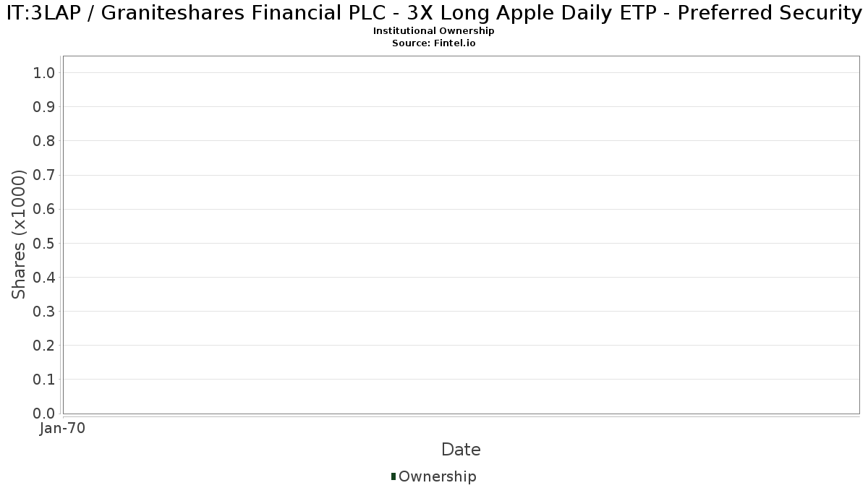Click the Source: Fintel.io text
The width and height of the screenshot is (868, 488).
[434, 43]
